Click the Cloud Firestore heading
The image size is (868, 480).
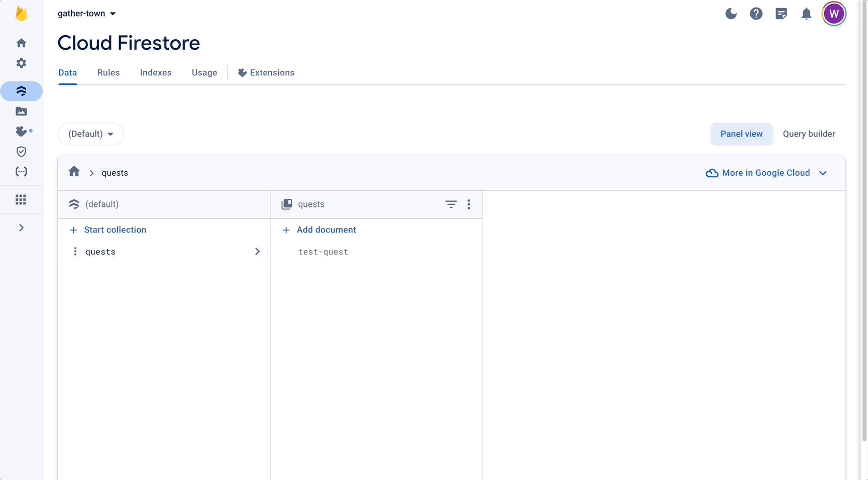(x=129, y=43)
